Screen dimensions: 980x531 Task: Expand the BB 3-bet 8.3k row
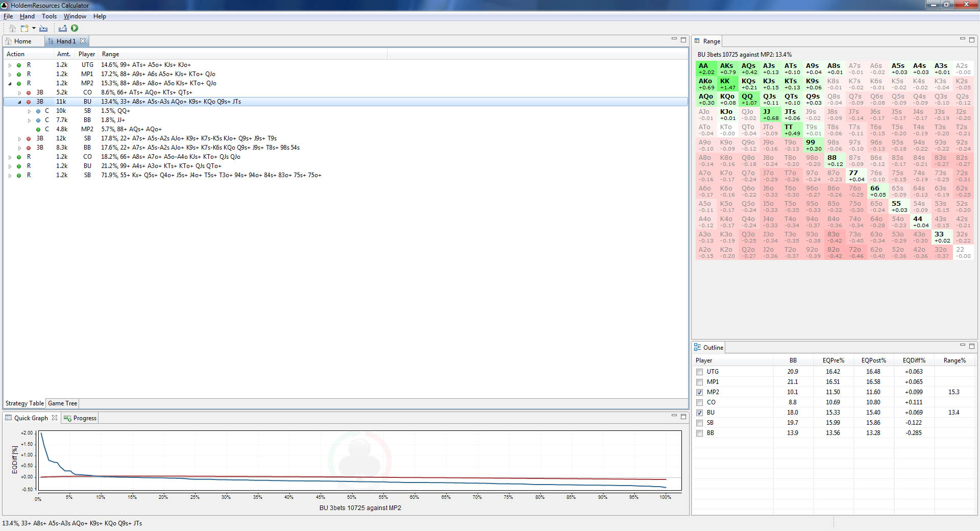point(19,148)
